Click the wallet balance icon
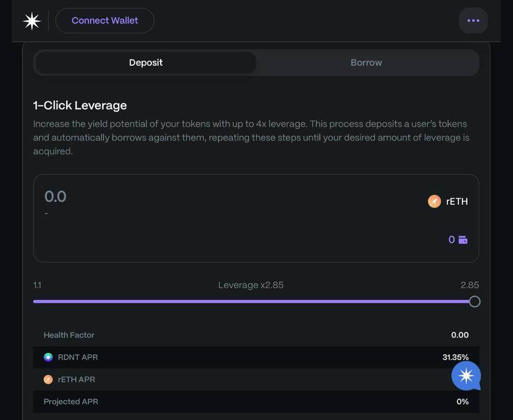The height and width of the screenshot is (420, 513). pos(463,240)
